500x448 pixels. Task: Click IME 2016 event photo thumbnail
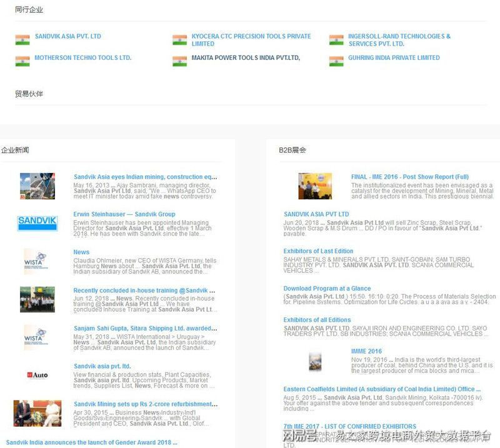(x=315, y=186)
